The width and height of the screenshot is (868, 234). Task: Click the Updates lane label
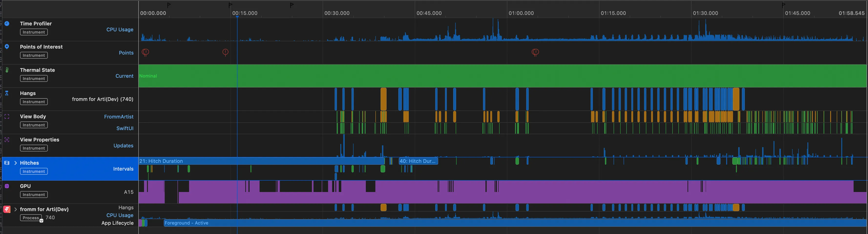(x=123, y=146)
